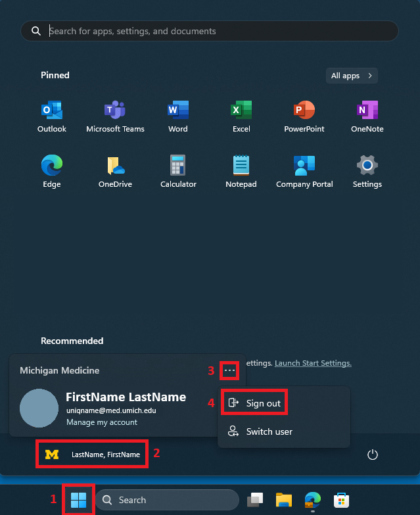420x515 pixels.
Task: Open OneDrive from pinned apps
Action: tap(115, 171)
